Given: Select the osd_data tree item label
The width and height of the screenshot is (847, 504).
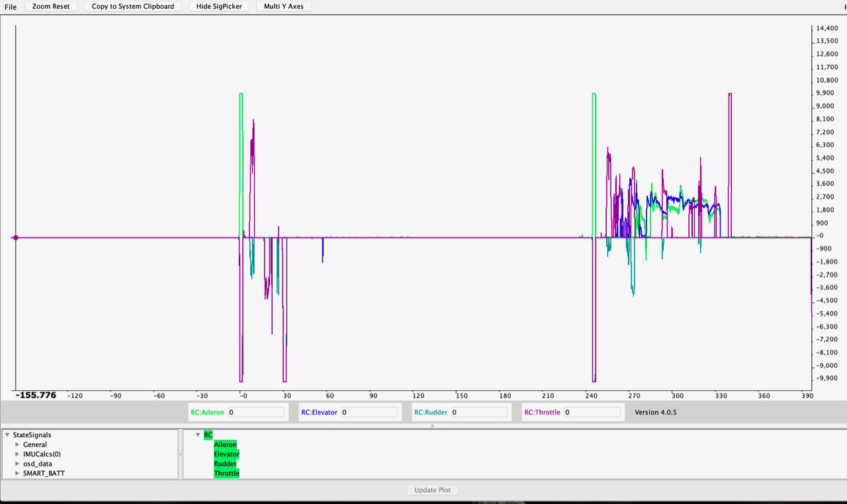Looking at the screenshot, I should pyautogui.click(x=38, y=464).
